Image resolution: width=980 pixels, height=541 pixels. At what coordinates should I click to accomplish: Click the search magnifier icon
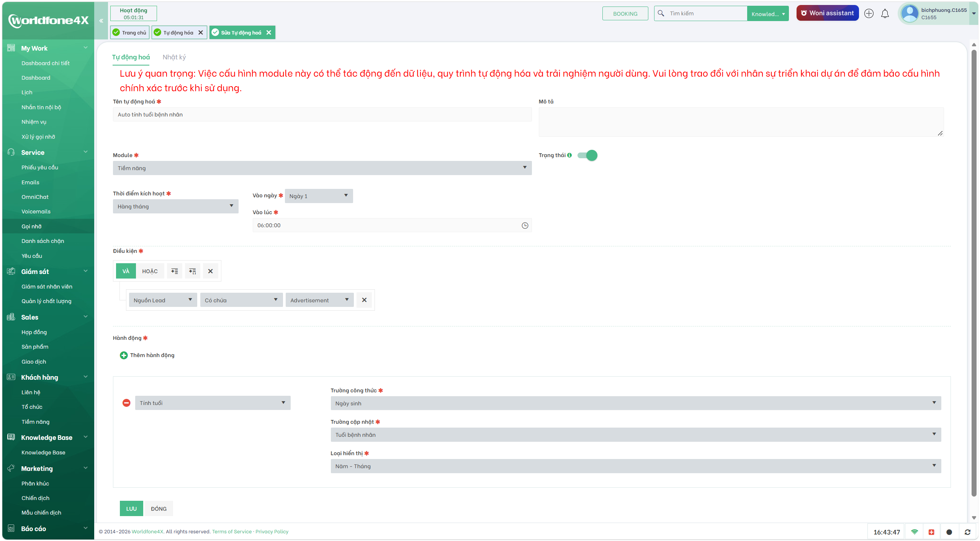coord(661,13)
